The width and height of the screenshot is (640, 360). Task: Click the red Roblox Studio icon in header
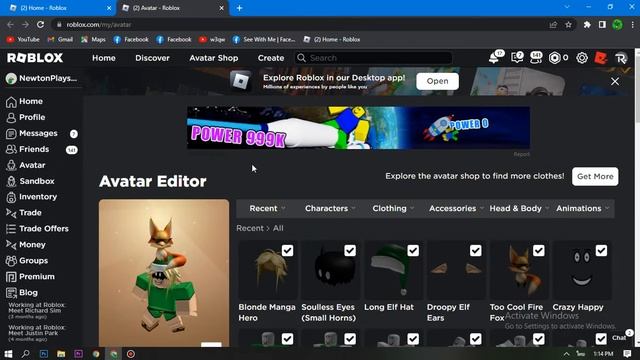(601, 58)
